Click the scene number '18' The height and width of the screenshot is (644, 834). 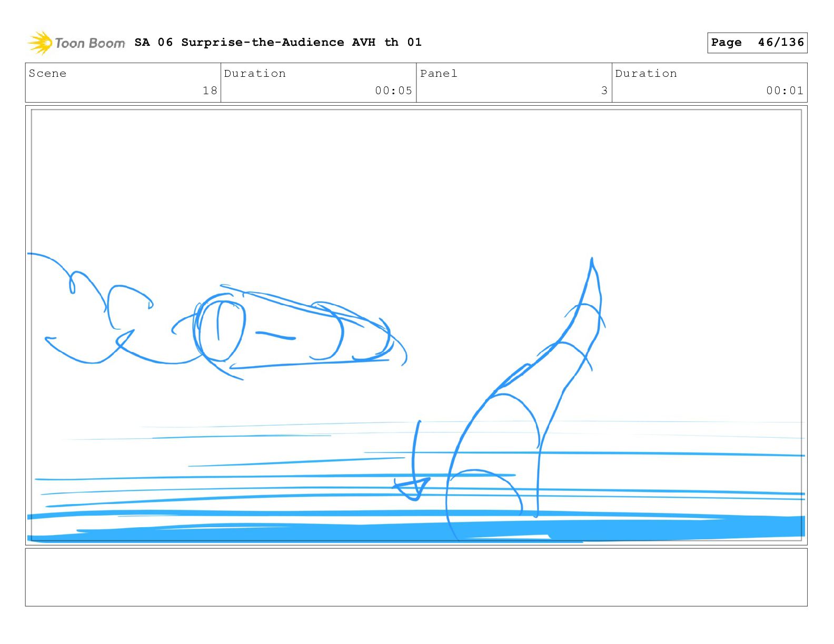210,90
